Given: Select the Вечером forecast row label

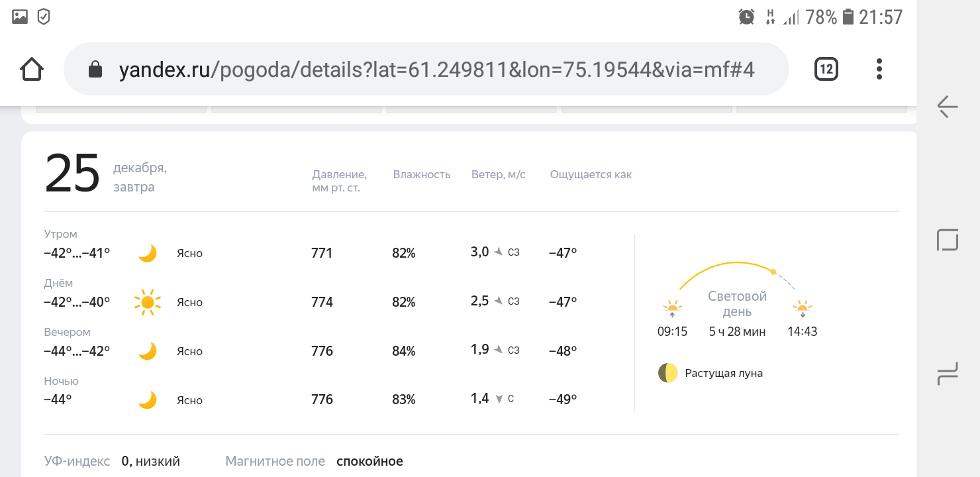Looking at the screenshot, I should (x=67, y=332).
